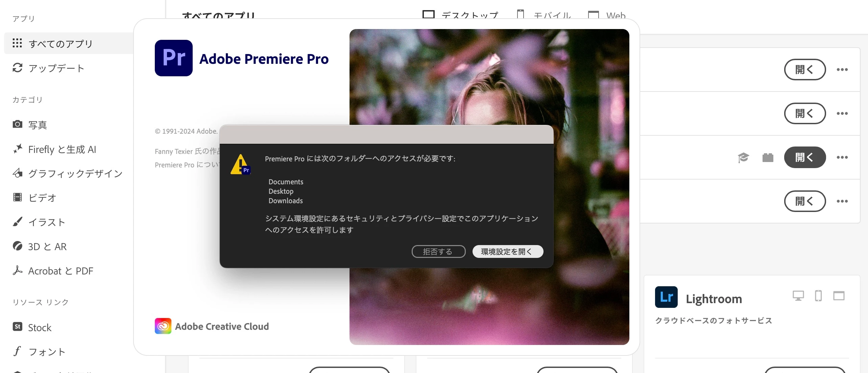868x373 pixels.
Task: Open アップデート in the sidebar
Action: 56,68
